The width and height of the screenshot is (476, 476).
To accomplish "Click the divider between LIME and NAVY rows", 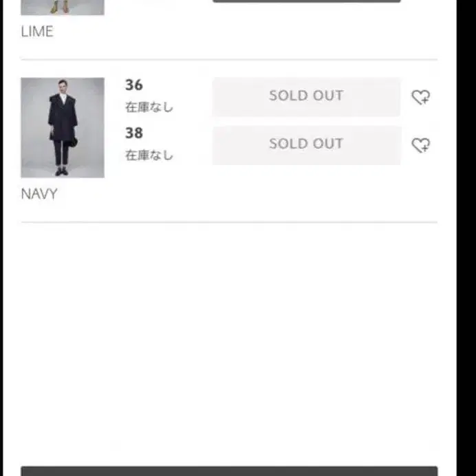I will (229, 60).
